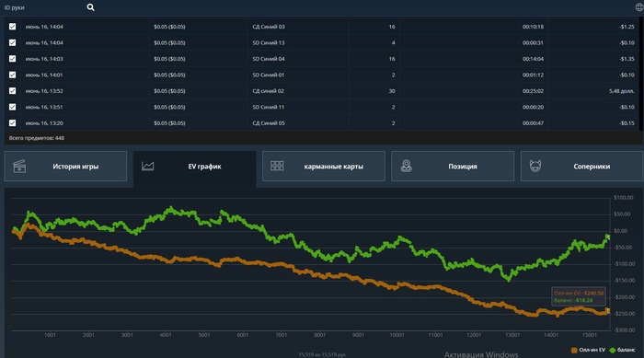The height and width of the screenshot is (358, 644).
Task: Focus the ID руки search field
Action: (x=43, y=7)
